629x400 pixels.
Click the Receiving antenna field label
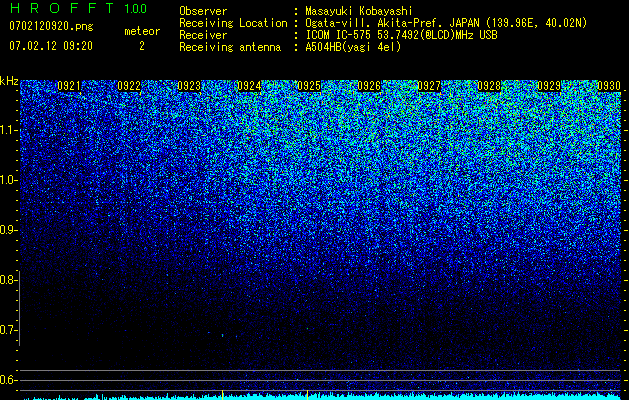click(x=230, y=47)
